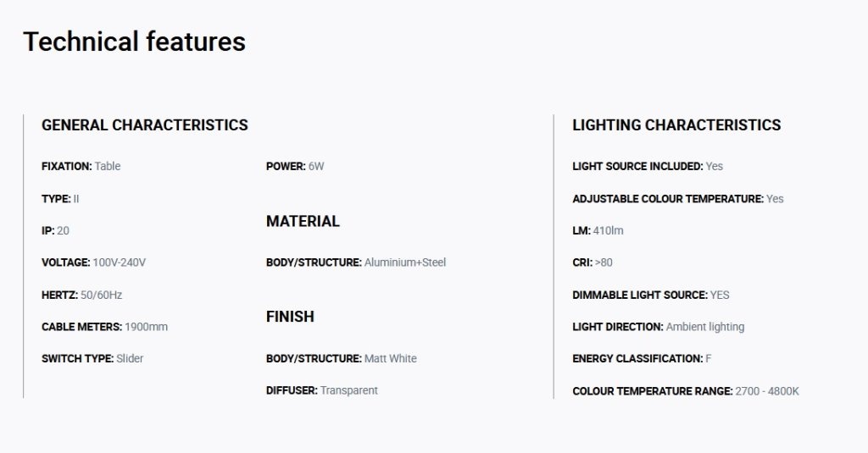The image size is (868, 453).
Task: Click the MATERIAL subsection heading
Action: pyautogui.click(x=303, y=221)
